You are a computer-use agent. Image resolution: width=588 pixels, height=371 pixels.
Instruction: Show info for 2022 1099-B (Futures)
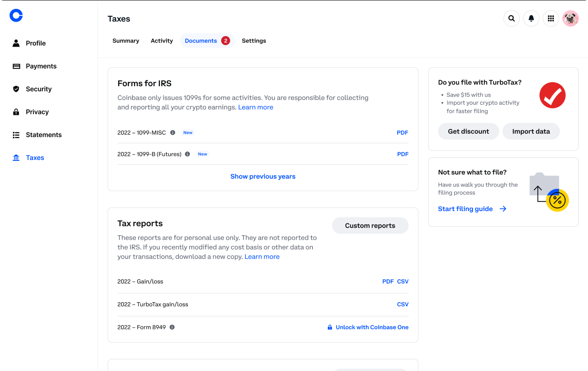point(187,154)
